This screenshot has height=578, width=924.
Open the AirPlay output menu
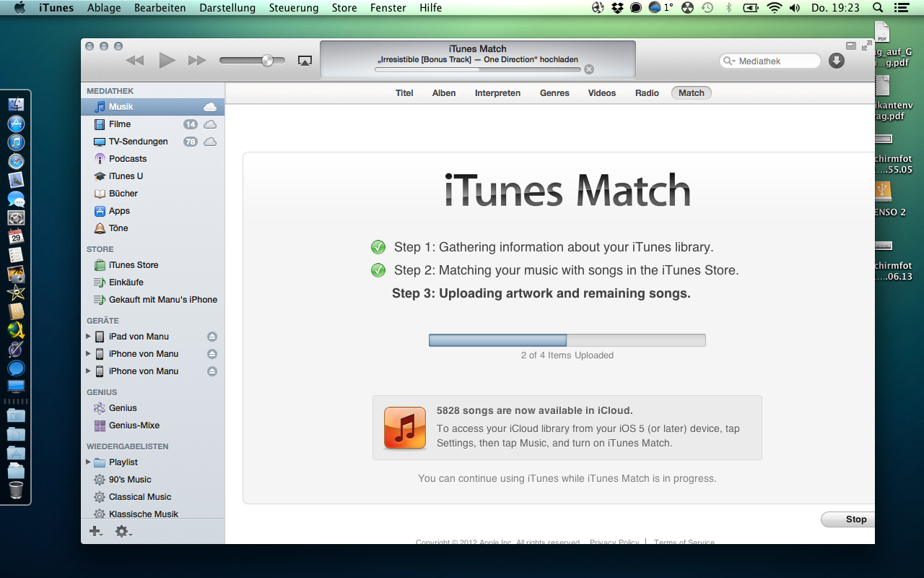[305, 61]
